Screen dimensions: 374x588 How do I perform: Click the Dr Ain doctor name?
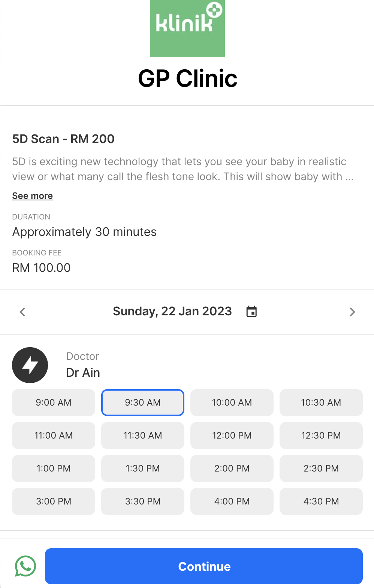[83, 373]
